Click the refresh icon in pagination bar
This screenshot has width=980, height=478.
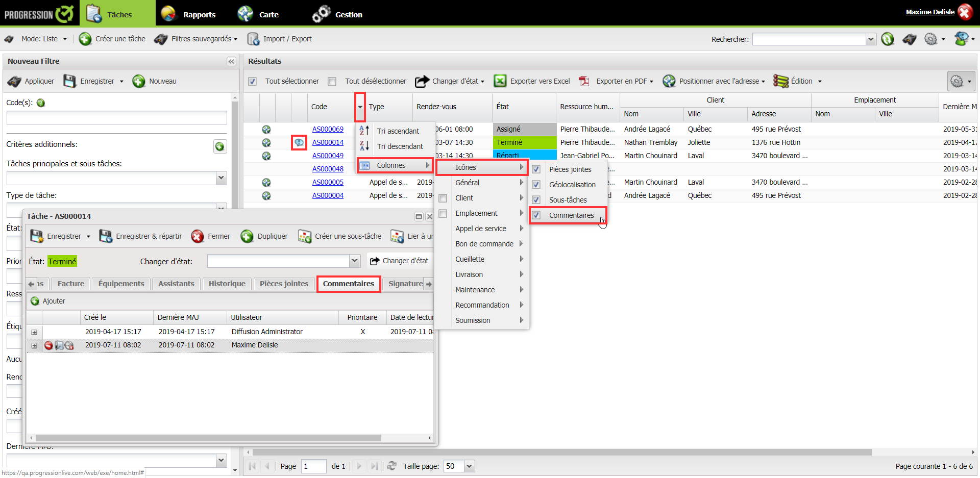392,466
